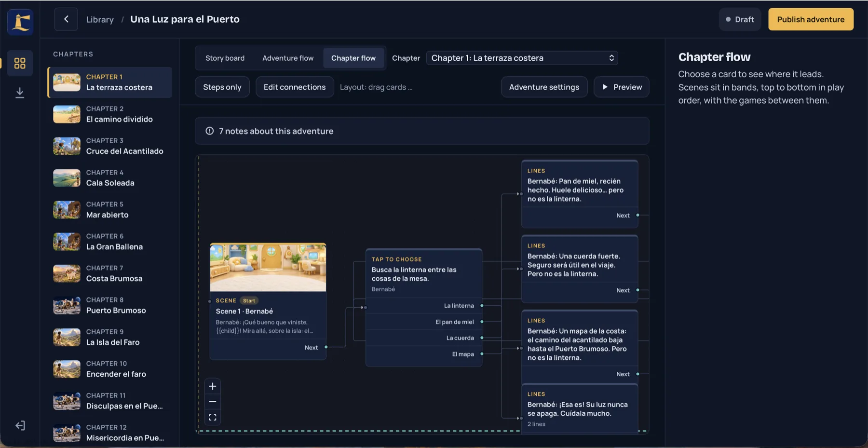
Task: Select Chapter 10 Encender el faro
Action: [x=110, y=369]
